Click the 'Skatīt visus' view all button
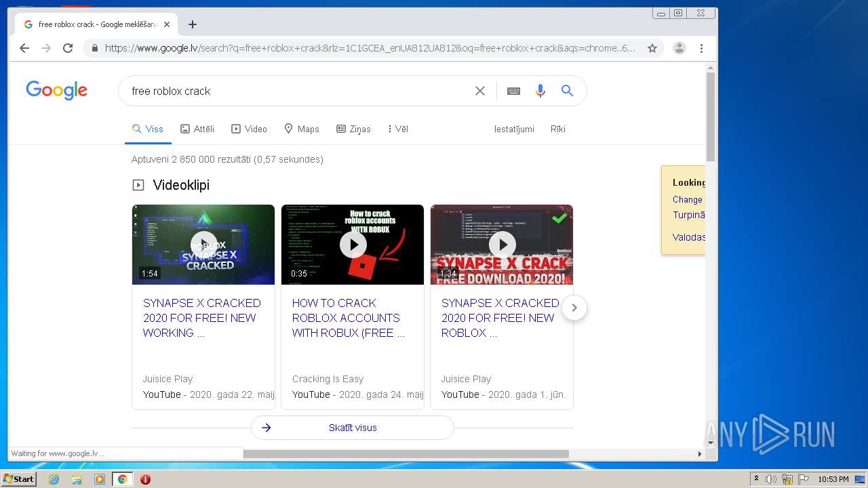The width and height of the screenshot is (868, 488). pos(353,428)
